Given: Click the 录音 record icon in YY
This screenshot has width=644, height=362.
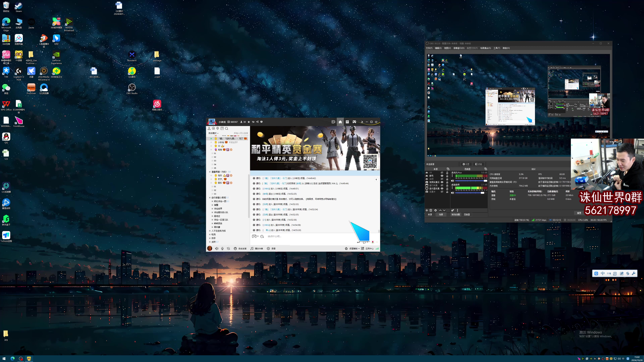Looking at the screenshot, I should point(268,249).
